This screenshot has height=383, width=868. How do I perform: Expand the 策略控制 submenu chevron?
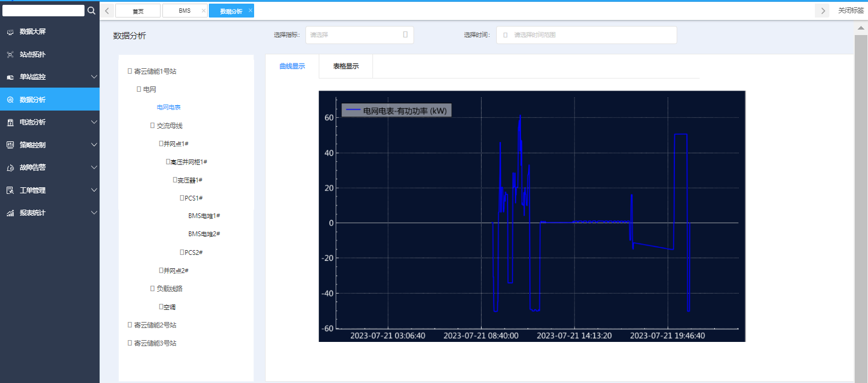(94, 145)
